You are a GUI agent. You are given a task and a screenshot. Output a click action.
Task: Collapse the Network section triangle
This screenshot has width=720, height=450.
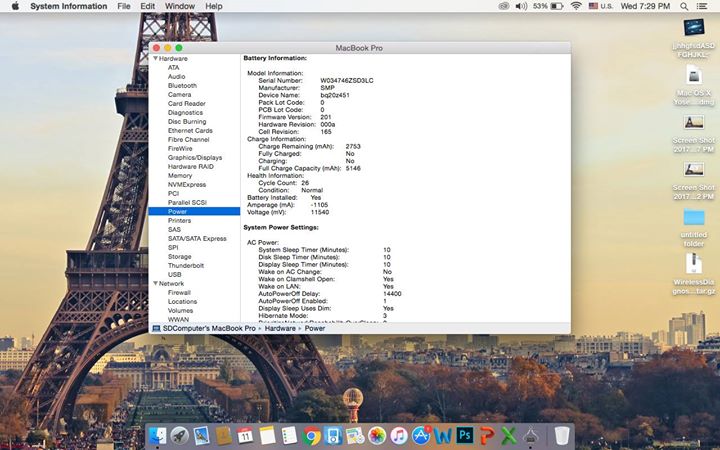click(156, 283)
